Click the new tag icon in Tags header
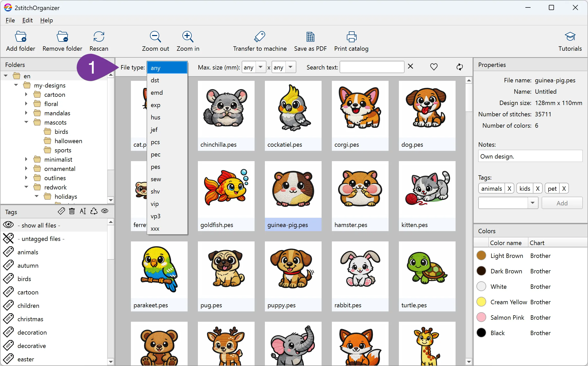The height and width of the screenshot is (366, 588). click(61, 211)
